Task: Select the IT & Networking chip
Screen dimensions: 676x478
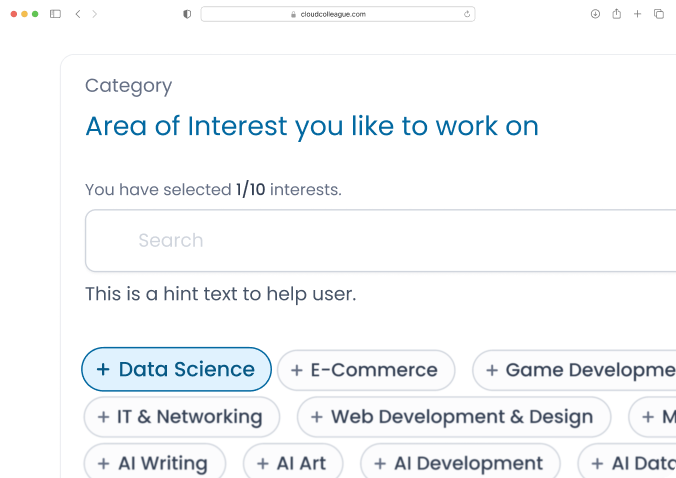Action: [x=182, y=417]
